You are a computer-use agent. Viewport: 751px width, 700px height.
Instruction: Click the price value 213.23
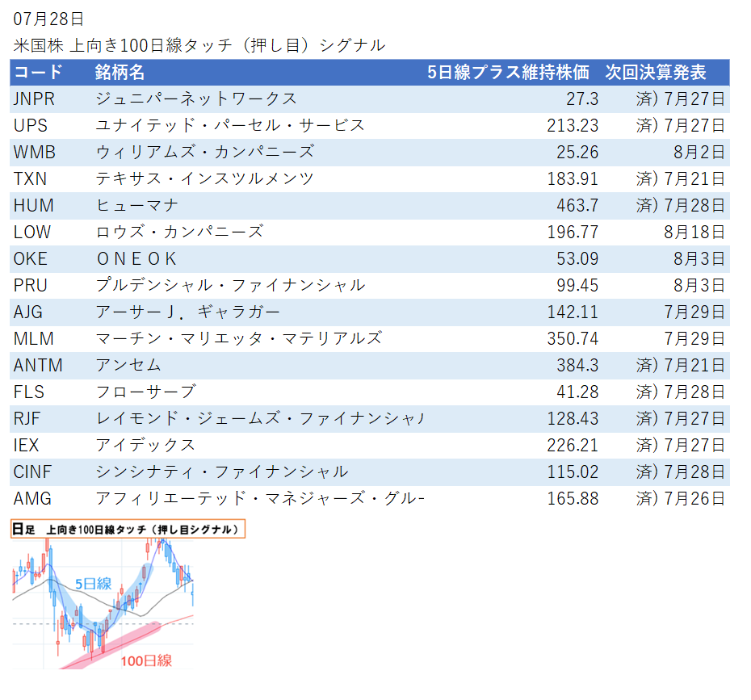tap(573, 126)
